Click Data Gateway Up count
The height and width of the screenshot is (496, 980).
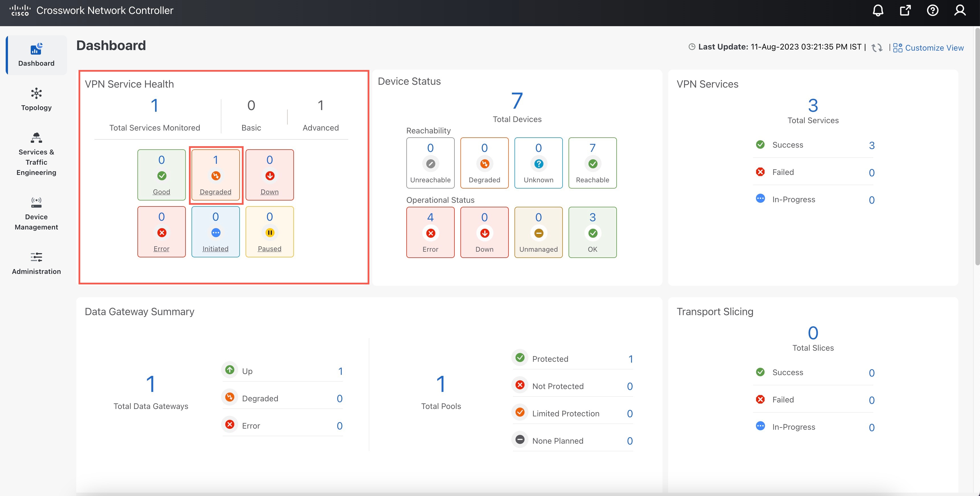tap(341, 371)
